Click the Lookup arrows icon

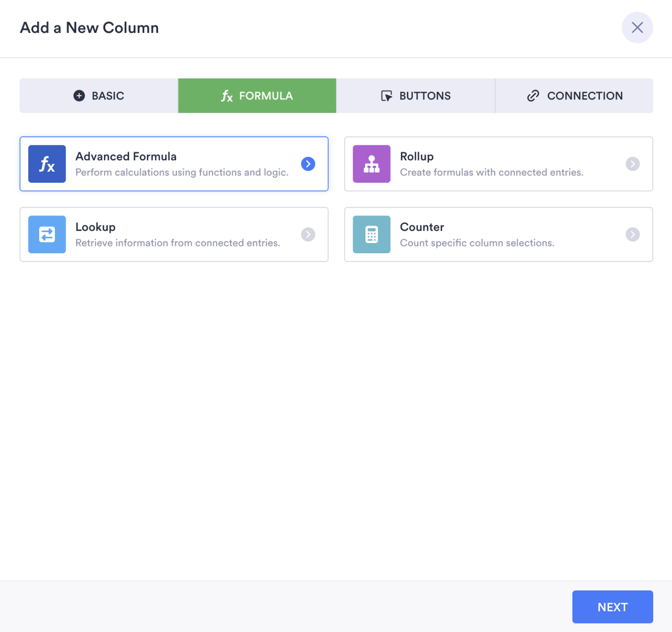[x=47, y=234]
